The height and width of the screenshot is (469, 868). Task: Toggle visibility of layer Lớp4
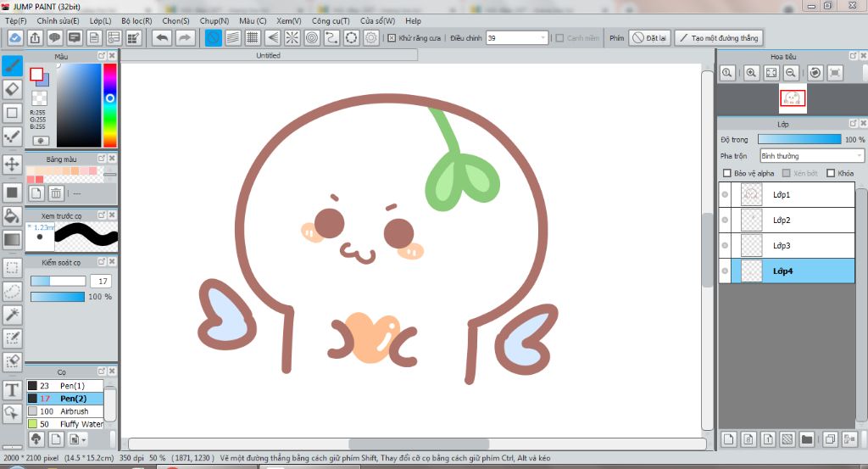[x=725, y=271]
